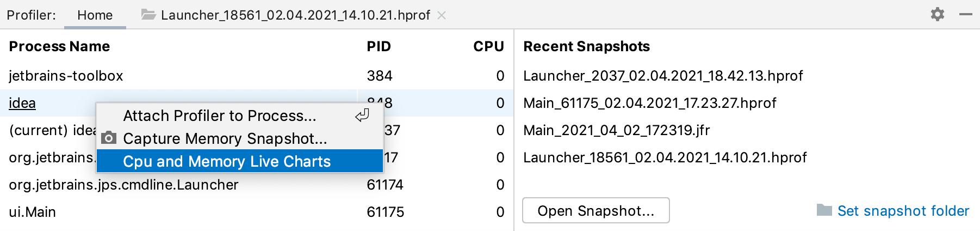Click PID 61174 cell
Screen dimensions: 980x231
[385, 185]
